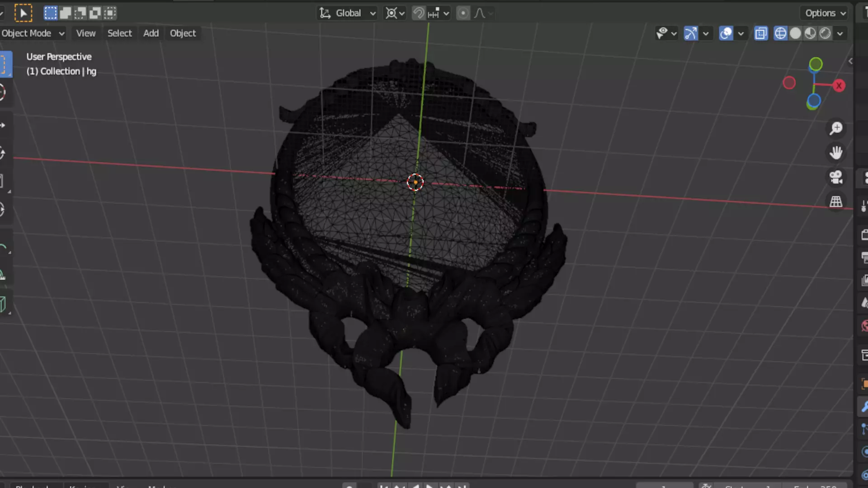868x488 pixels.
Task: Click the green Y axis circle on the gizmo
Action: click(816, 64)
